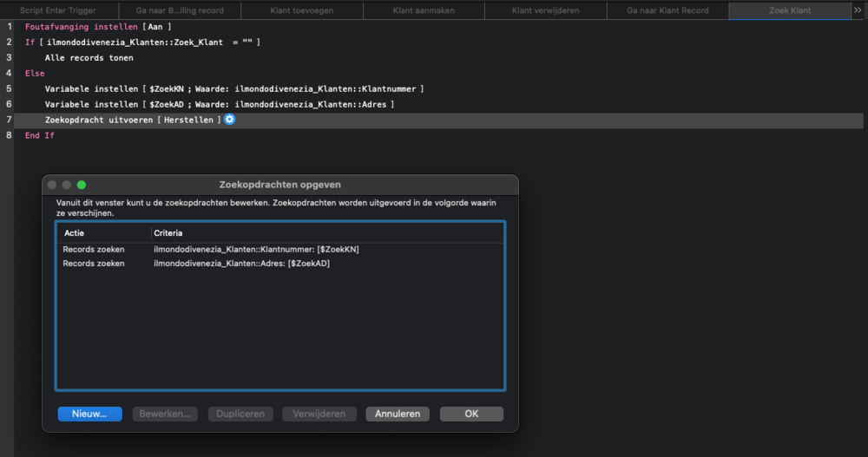868x457 pixels.
Task: Click the Annuleren button
Action: (x=398, y=415)
